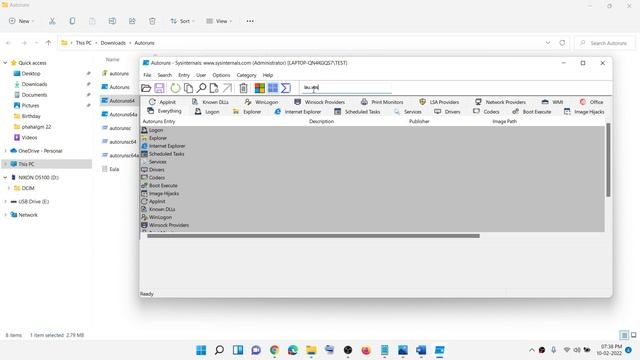The height and width of the screenshot is (360, 640).
Task: Collapse the Quick access tree node
Action: click(5, 63)
